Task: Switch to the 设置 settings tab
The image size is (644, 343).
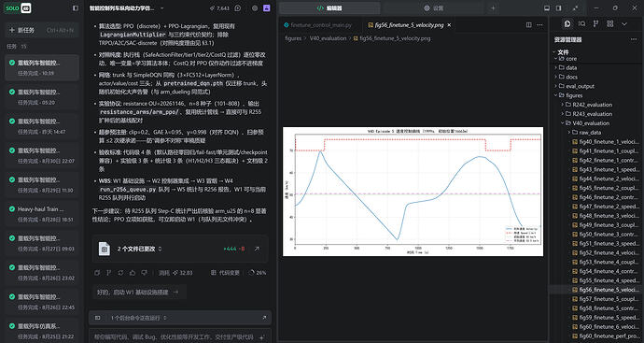Action: pyautogui.click(x=434, y=8)
